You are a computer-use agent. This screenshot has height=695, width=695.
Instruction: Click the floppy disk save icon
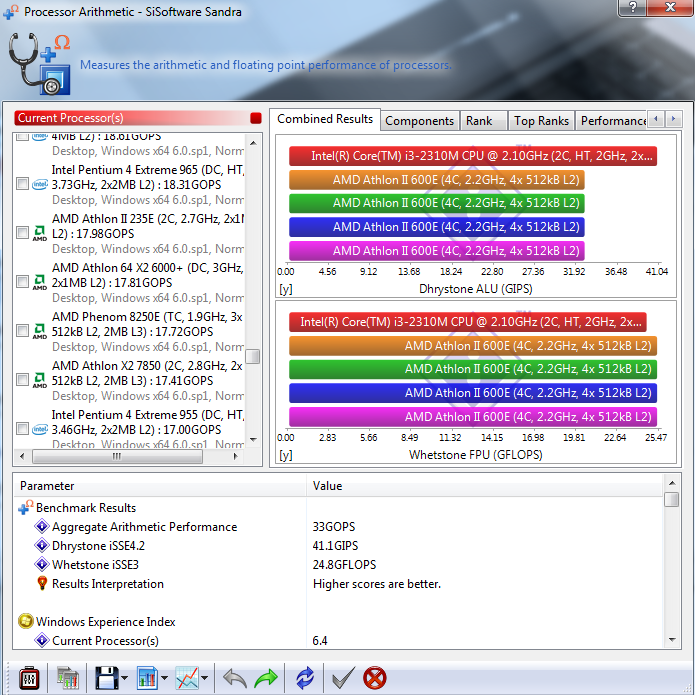[107, 678]
